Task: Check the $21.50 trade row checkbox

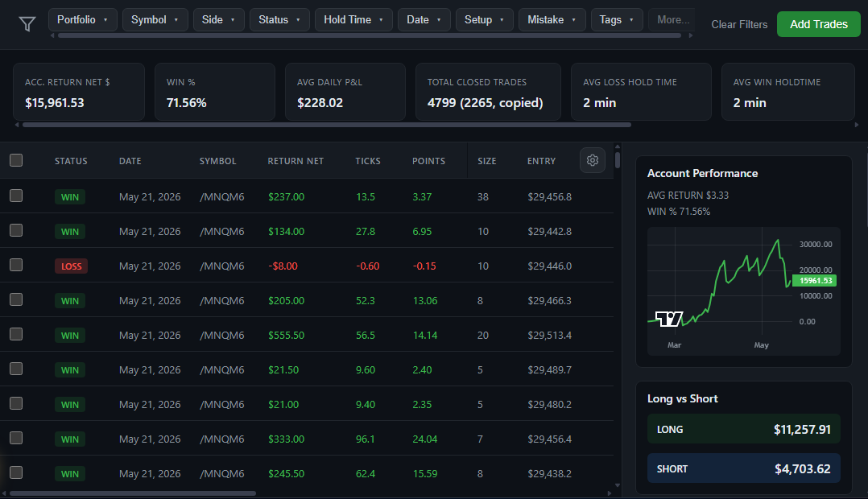Action: pyautogui.click(x=16, y=369)
